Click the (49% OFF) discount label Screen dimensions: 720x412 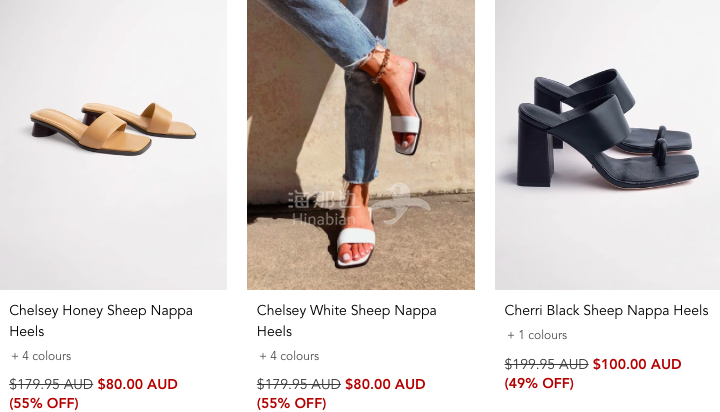pyautogui.click(x=539, y=383)
